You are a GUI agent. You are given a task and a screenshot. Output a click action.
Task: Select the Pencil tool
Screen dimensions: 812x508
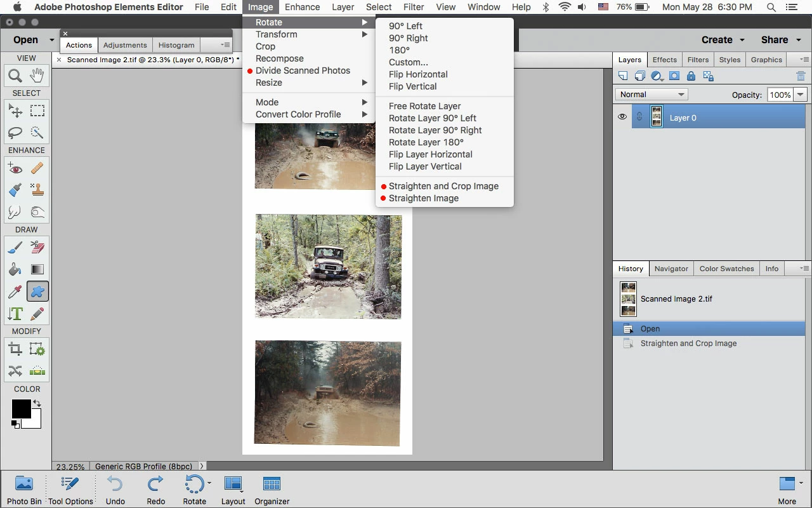pos(37,314)
